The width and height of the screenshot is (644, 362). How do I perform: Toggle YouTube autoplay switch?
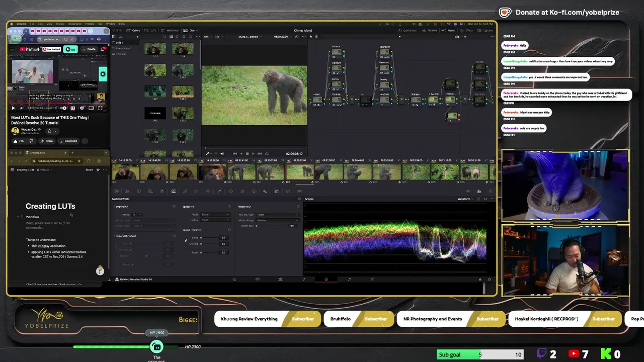coord(63,108)
